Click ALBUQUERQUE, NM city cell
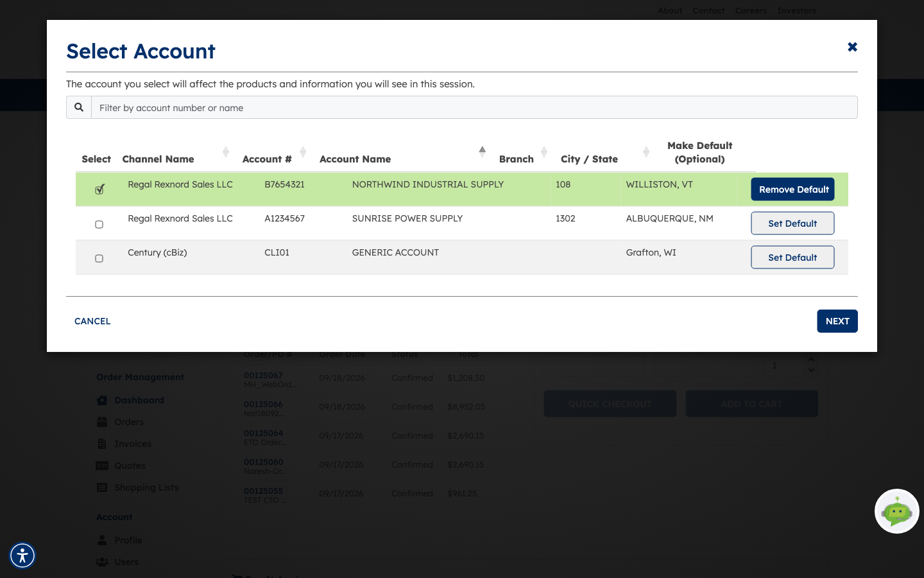 (x=669, y=218)
